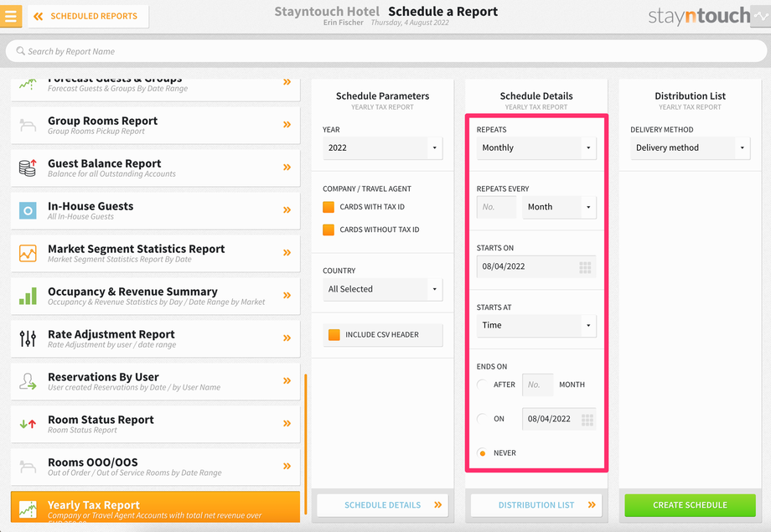This screenshot has height=532, width=771.
Task: Click the activity pulse icon beside the staytouch logo
Action: pyautogui.click(x=761, y=16)
